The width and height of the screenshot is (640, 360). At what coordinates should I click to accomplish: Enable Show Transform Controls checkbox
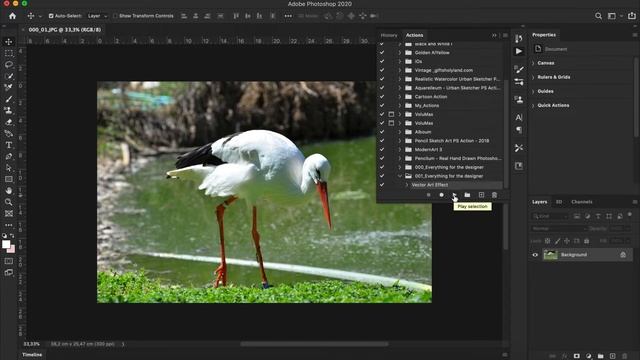pyautogui.click(x=115, y=16)
